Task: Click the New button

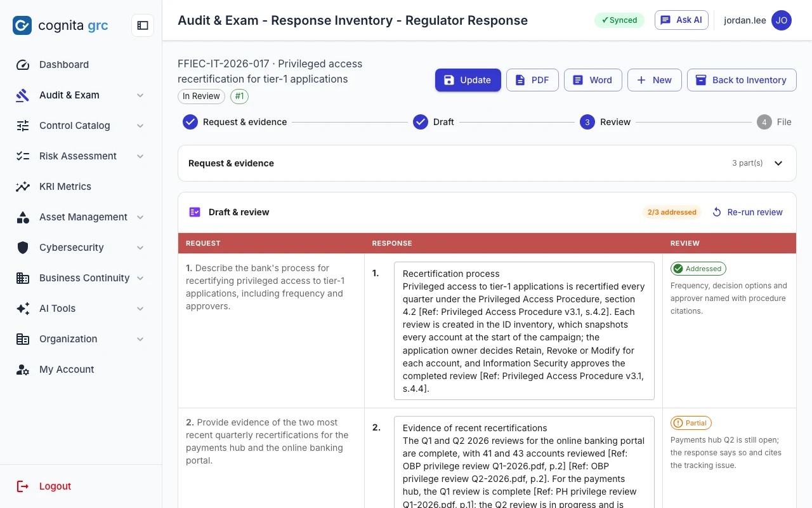Action: click(655, 80)
